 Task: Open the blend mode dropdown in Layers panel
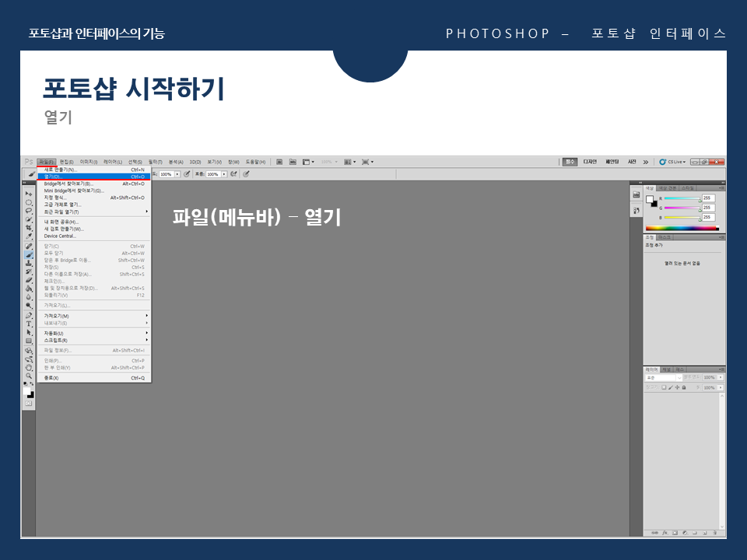click(x=664, y=378)
